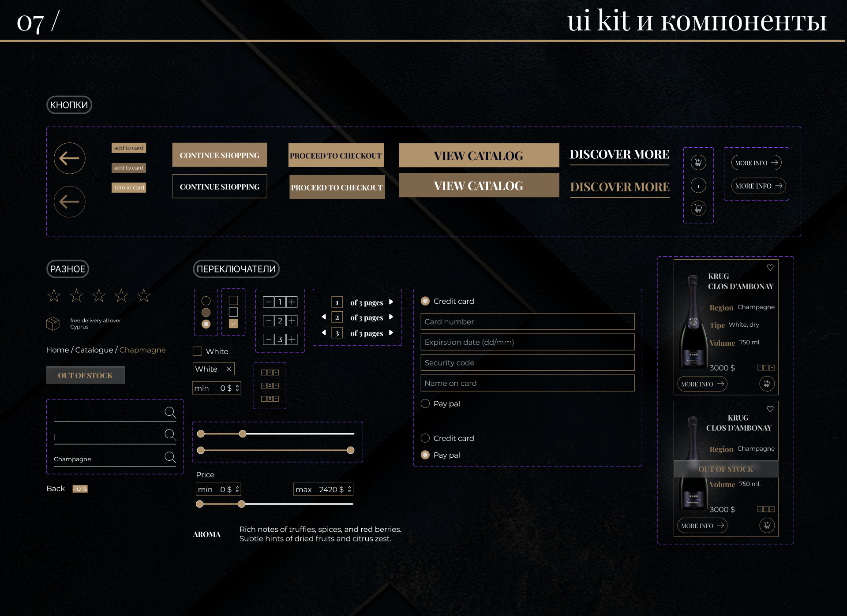Click the white DISCOVER MORE link

point(619,155)
